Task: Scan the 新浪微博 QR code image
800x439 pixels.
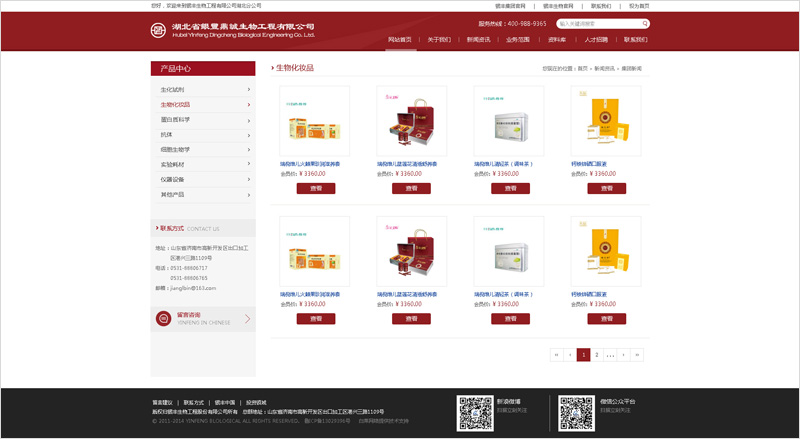Action: coord(475,411)
